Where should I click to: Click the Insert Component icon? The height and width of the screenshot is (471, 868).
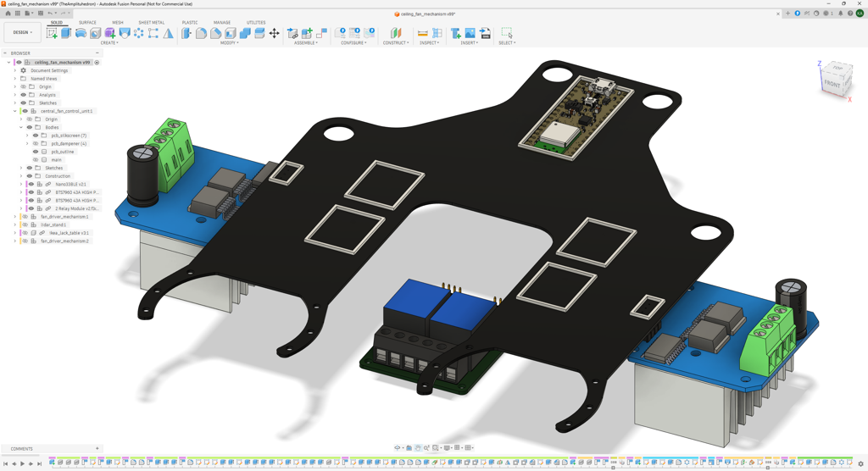coord(292,33)
